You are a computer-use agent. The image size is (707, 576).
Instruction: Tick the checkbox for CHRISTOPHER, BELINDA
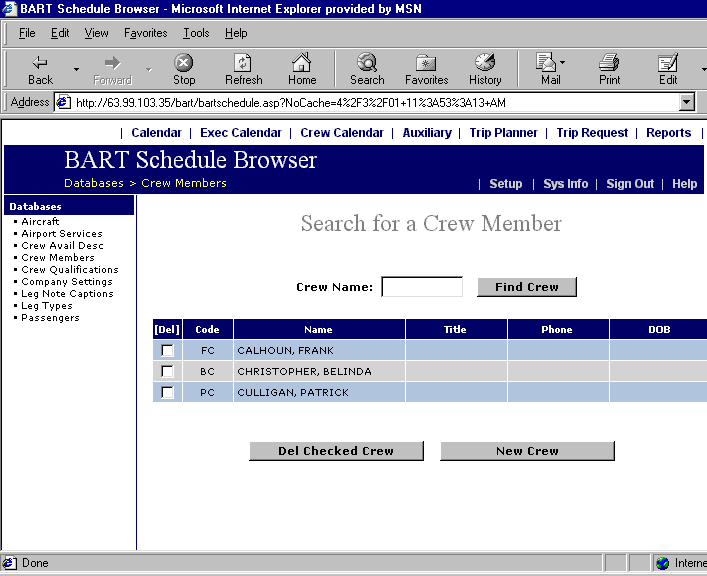click(x=167, y=372)
